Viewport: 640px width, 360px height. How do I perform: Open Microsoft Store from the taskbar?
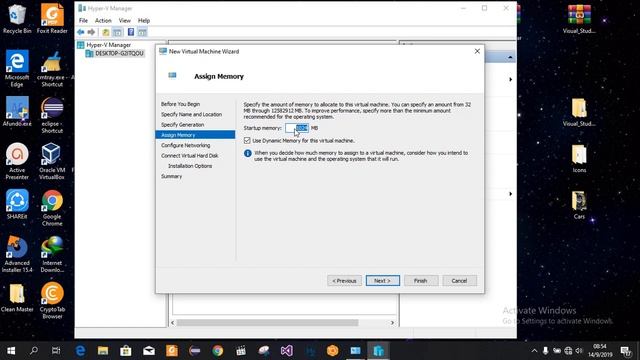pos(126,350)
